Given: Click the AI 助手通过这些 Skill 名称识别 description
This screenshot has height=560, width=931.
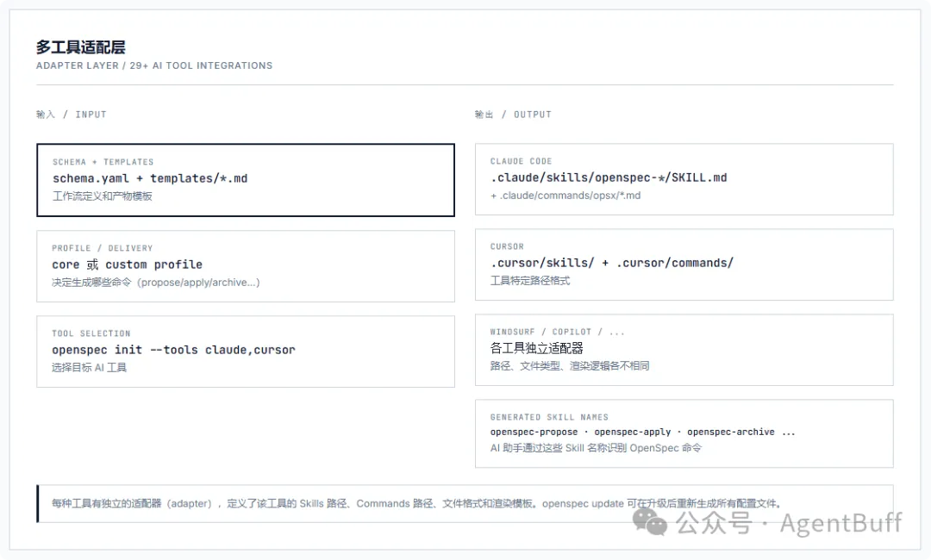Looking at the screenshot, I should pyautogui.click(x=596, y=448).
